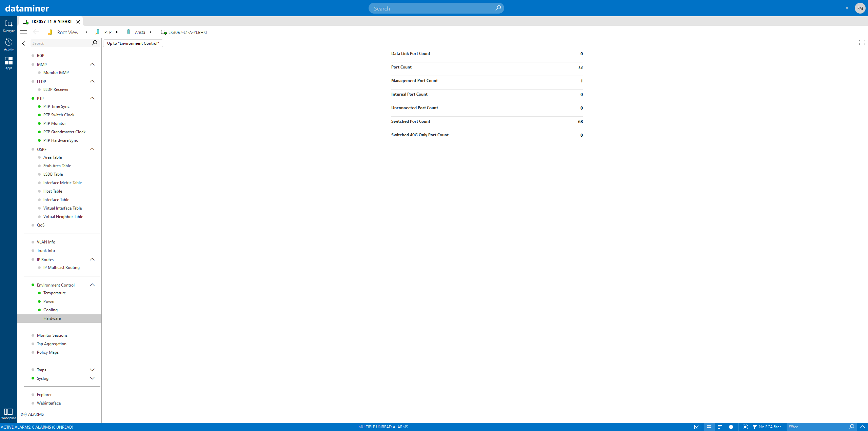Collapse the PTP tree section
Viewport: 868px width, 431px height.
pyautogui.click(x=92, y=98)
